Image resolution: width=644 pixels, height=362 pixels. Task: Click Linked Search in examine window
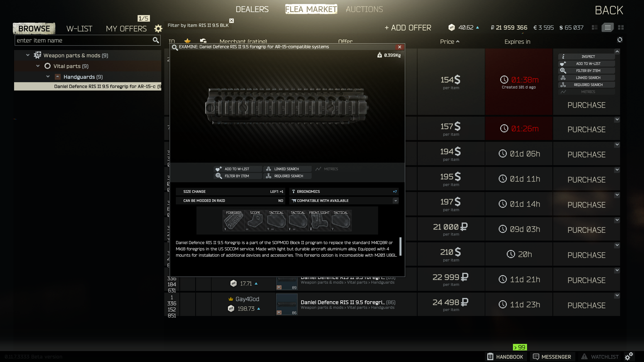coord(287,169)
